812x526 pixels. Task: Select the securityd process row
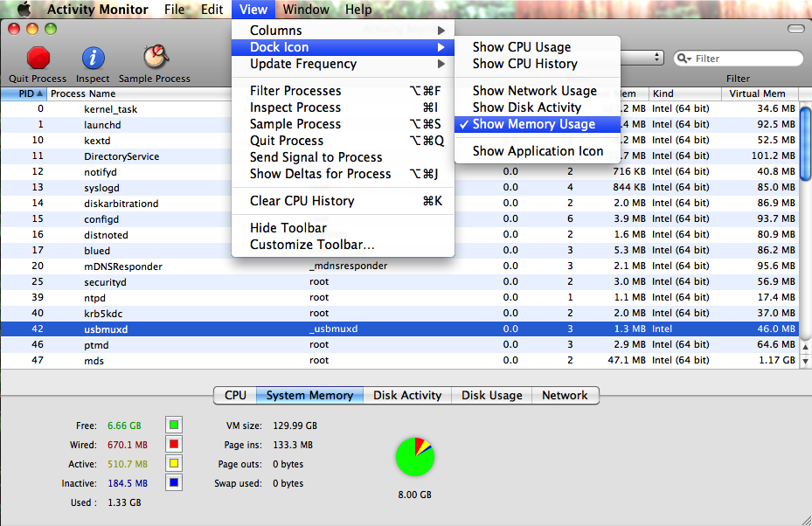tap(399, 281)
